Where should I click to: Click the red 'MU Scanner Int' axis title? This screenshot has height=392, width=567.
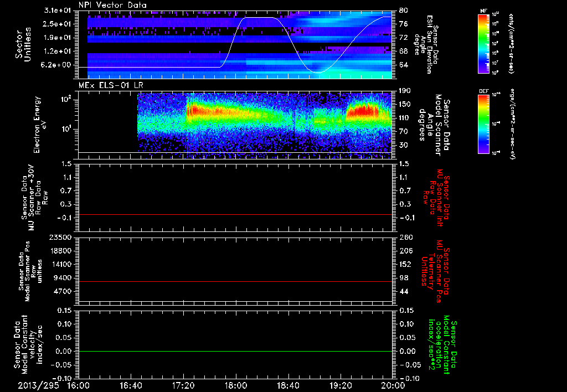click(x=436, y=198)
